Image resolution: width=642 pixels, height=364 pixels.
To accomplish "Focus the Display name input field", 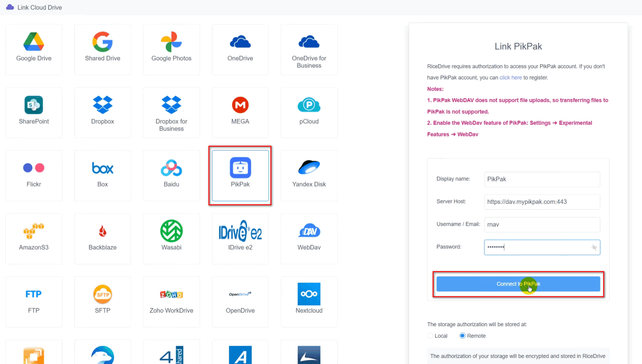I will pos(542,179).
